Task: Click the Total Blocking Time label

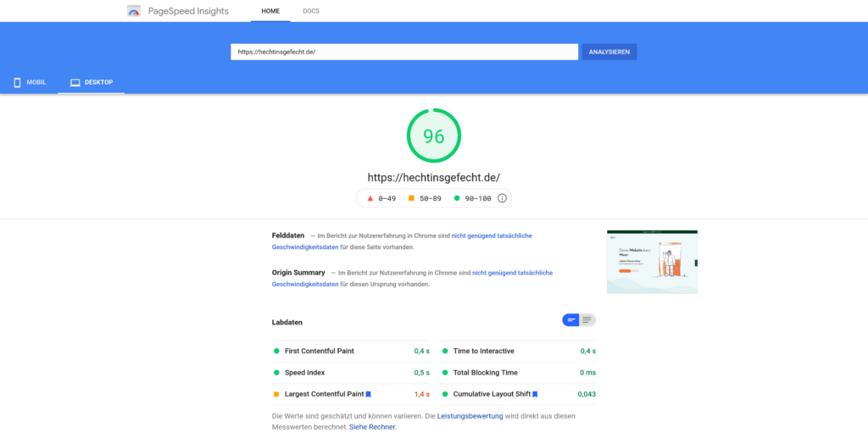Action: 486,373
